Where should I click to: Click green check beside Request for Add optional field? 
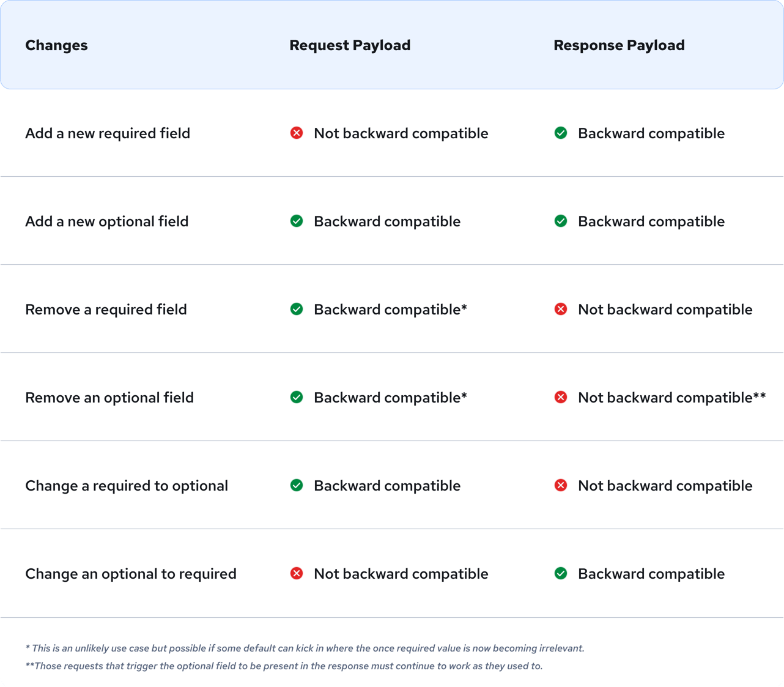tap(297, 221)
